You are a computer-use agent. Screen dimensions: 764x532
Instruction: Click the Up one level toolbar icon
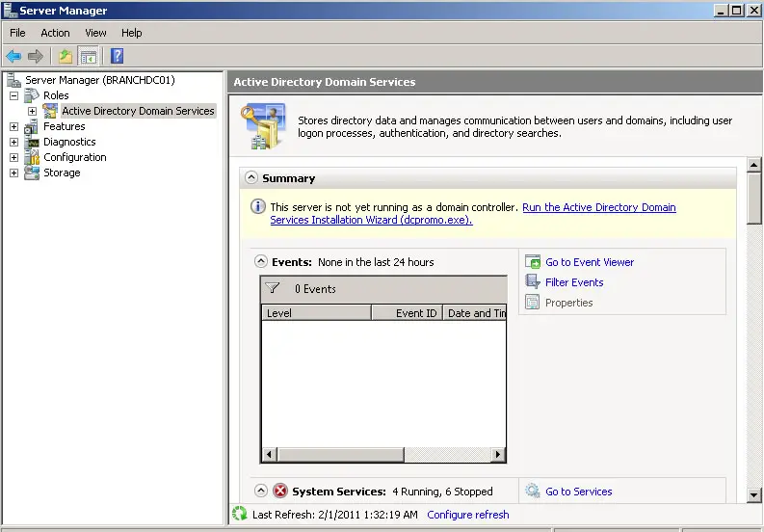click(66, 56)
